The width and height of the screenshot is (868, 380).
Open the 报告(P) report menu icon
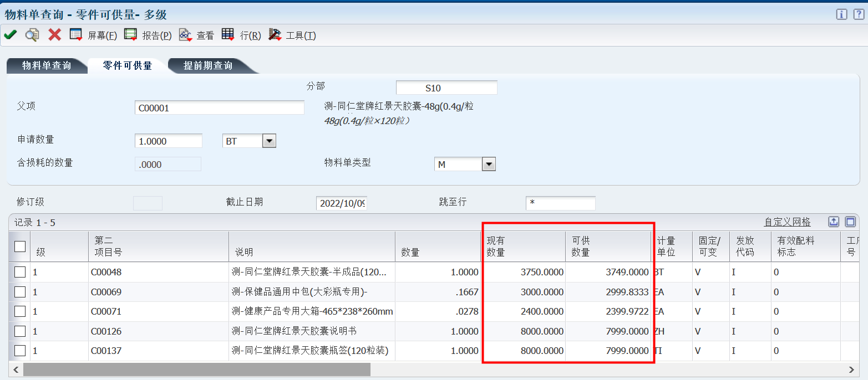point(130,35)
